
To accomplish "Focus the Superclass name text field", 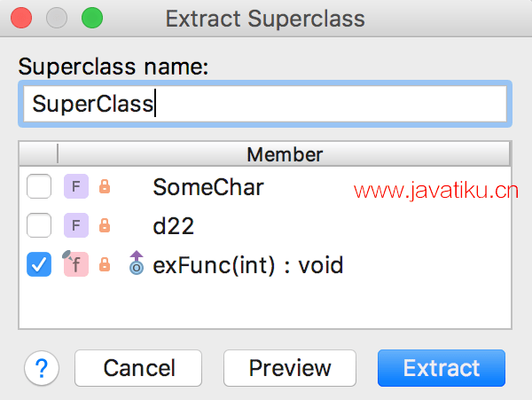I will coord(265,104).
